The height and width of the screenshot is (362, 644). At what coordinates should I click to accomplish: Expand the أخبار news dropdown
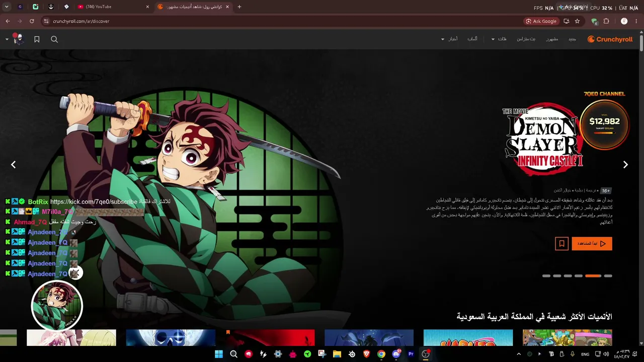click(449, 39)
